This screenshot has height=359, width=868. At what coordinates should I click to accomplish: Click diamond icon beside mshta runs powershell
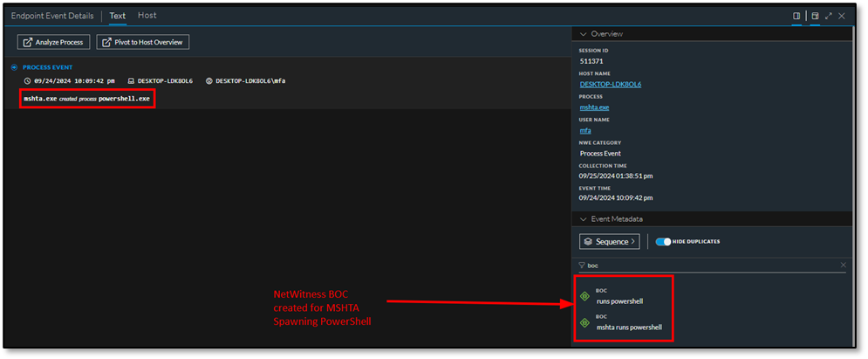click(584, 322)
